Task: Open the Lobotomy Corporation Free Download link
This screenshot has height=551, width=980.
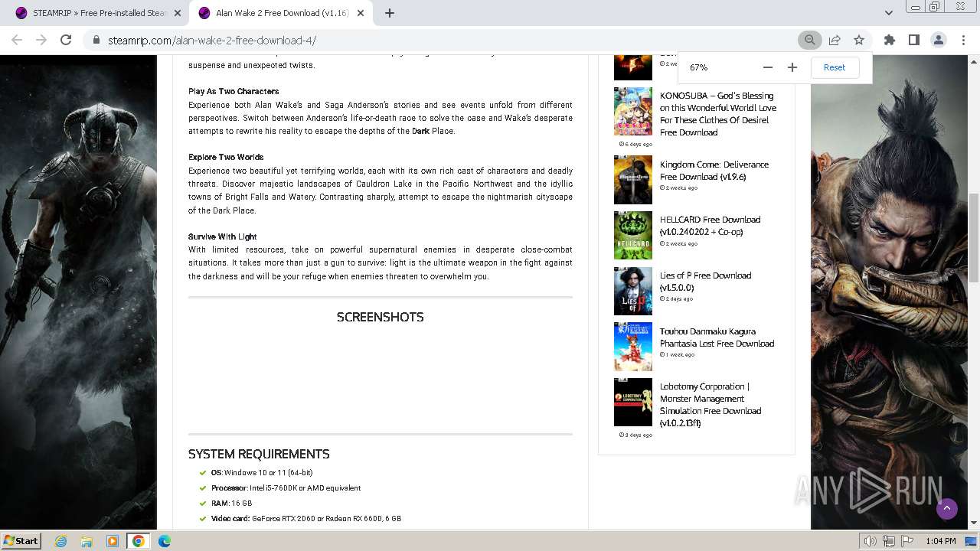Action: pyautogui.click(x=710, y=405)
